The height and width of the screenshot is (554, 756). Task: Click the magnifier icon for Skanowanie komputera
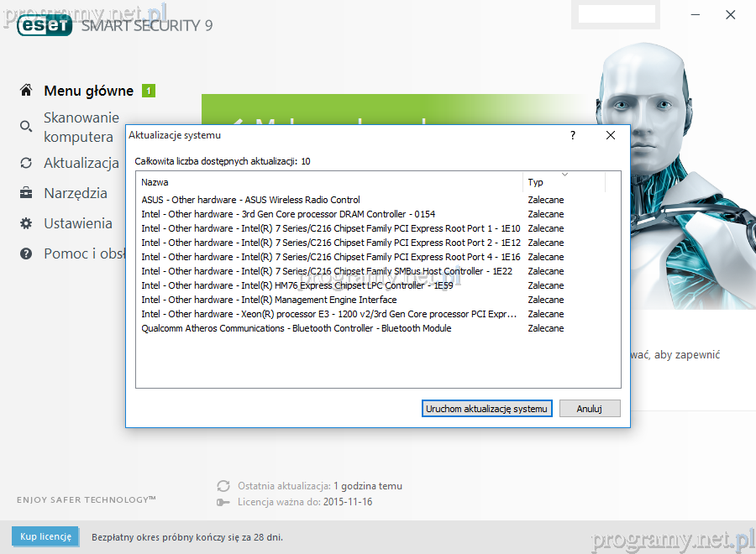point(26,127)
